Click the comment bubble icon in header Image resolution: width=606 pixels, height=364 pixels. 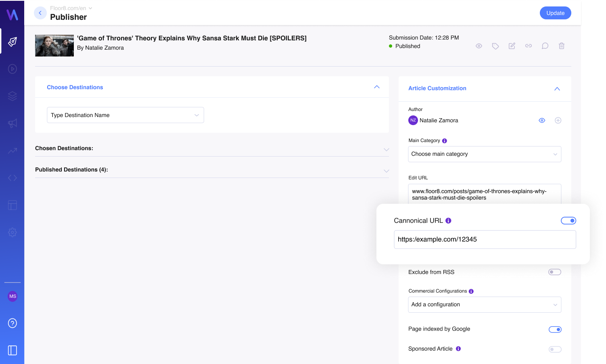545,46
